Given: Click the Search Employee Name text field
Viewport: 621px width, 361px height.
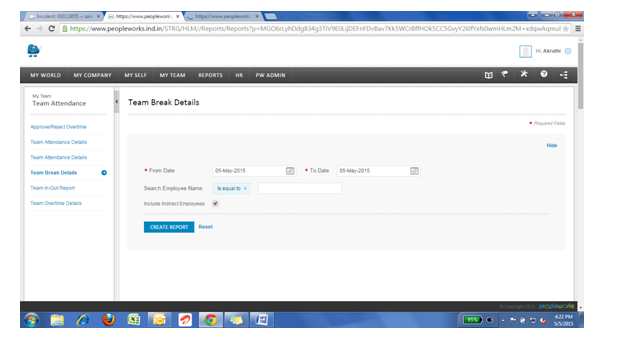Looking at the screenshot, I should [x=300, y=188].
